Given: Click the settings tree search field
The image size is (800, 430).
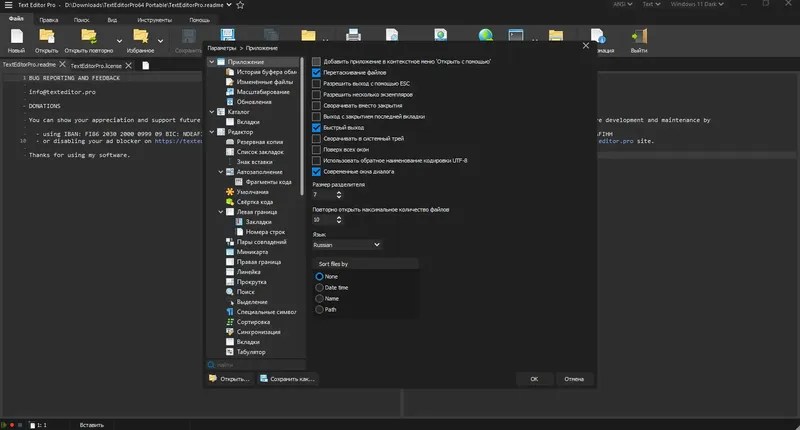Looking at the screenshot, I should coord(256,365).
